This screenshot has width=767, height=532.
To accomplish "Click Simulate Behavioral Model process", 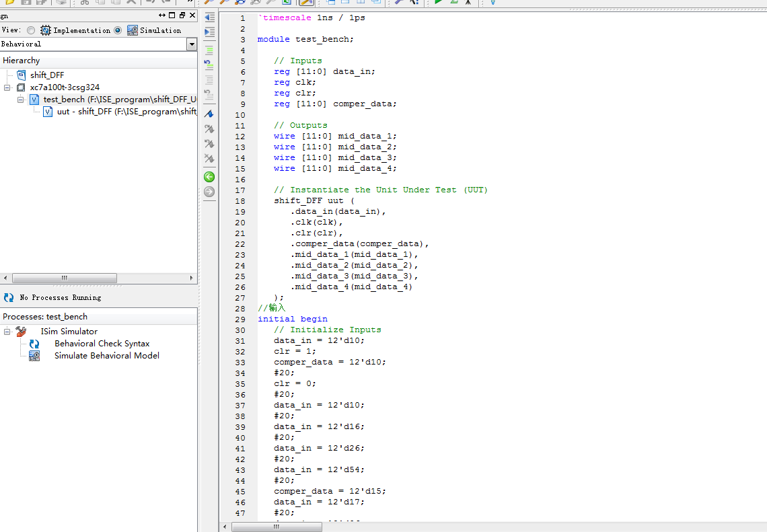I will click(106, 356).
